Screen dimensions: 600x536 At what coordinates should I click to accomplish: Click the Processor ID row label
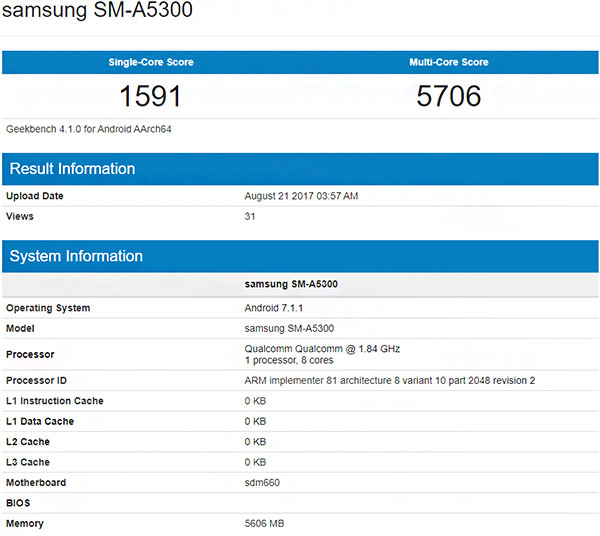click(37, 381)
